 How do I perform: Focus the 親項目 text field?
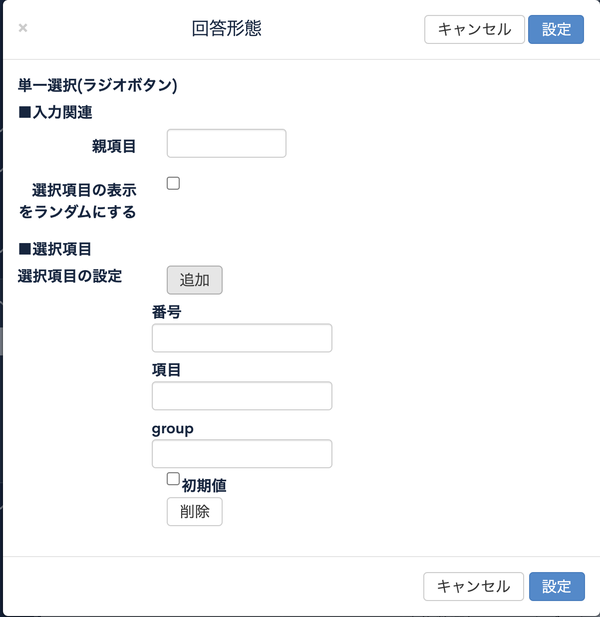[226, 143]
